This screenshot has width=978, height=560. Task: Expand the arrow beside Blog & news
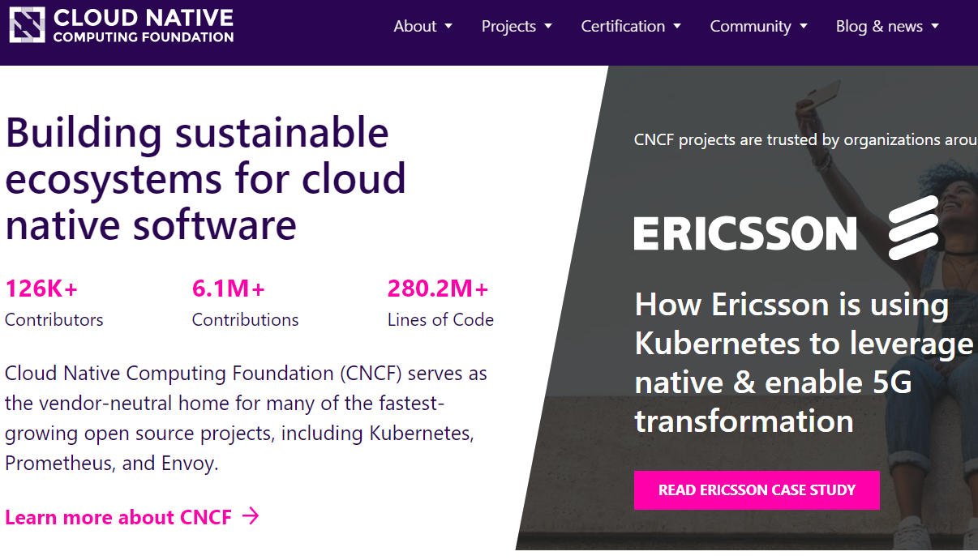(935, 27)
